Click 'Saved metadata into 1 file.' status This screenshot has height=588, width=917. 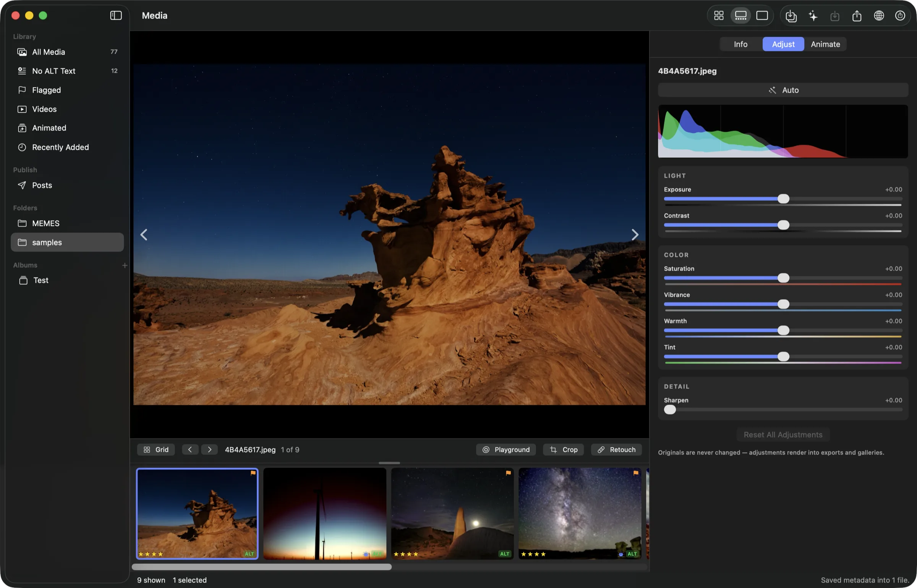pos(865,580)
